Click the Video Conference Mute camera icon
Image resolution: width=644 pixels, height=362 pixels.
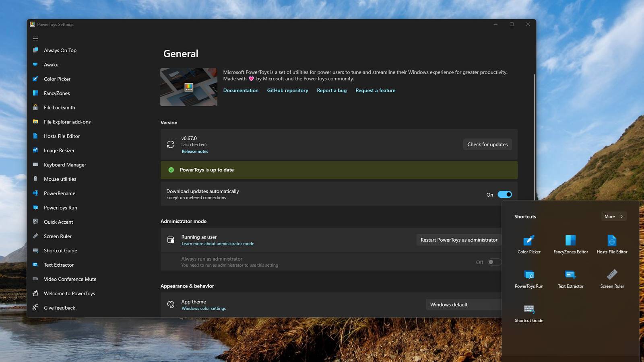[35, 279]
